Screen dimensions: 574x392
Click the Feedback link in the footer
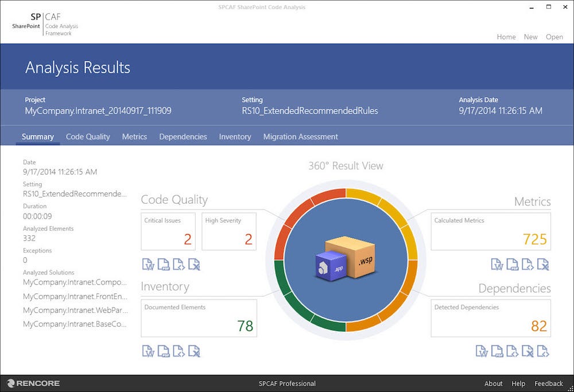548,383
